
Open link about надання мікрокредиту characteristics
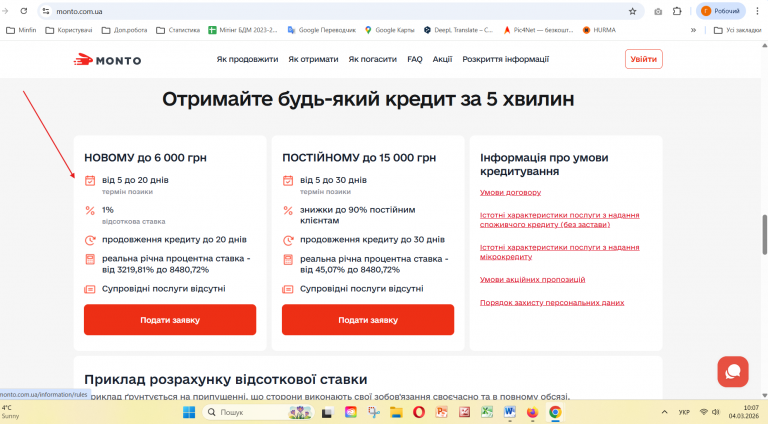click(x=559, y=252)
